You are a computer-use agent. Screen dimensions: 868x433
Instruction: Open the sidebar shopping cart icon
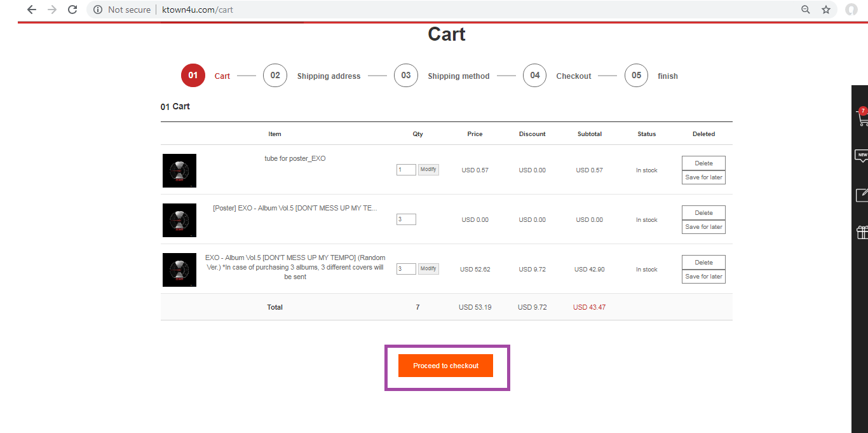pos(862,117)
